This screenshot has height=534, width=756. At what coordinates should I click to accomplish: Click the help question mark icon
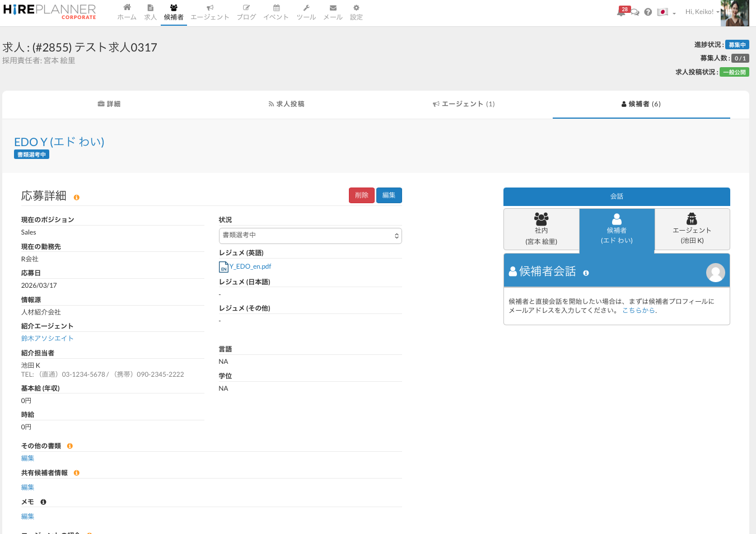(x=648, y=12)
